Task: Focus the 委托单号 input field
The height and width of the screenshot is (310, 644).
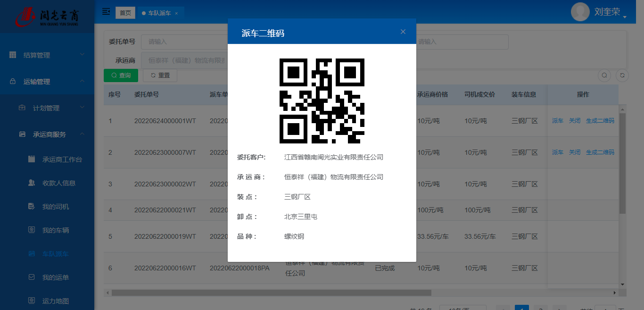Action: coord(185,42)
